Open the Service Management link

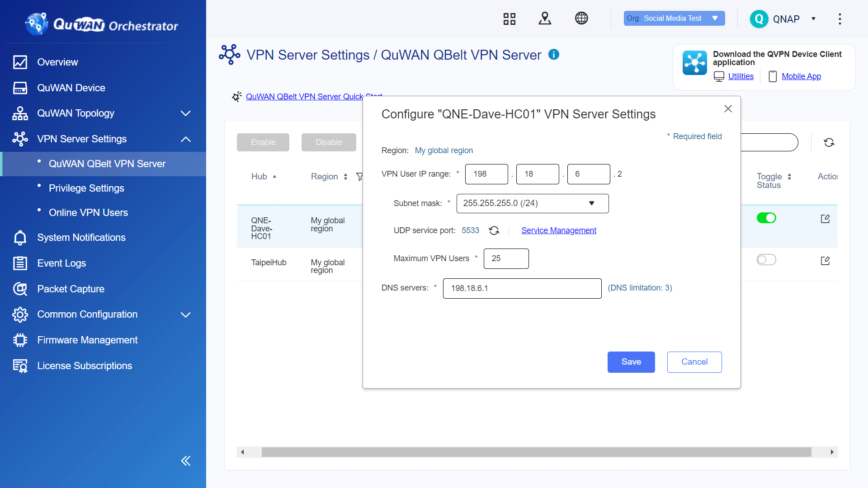[559, 230]
